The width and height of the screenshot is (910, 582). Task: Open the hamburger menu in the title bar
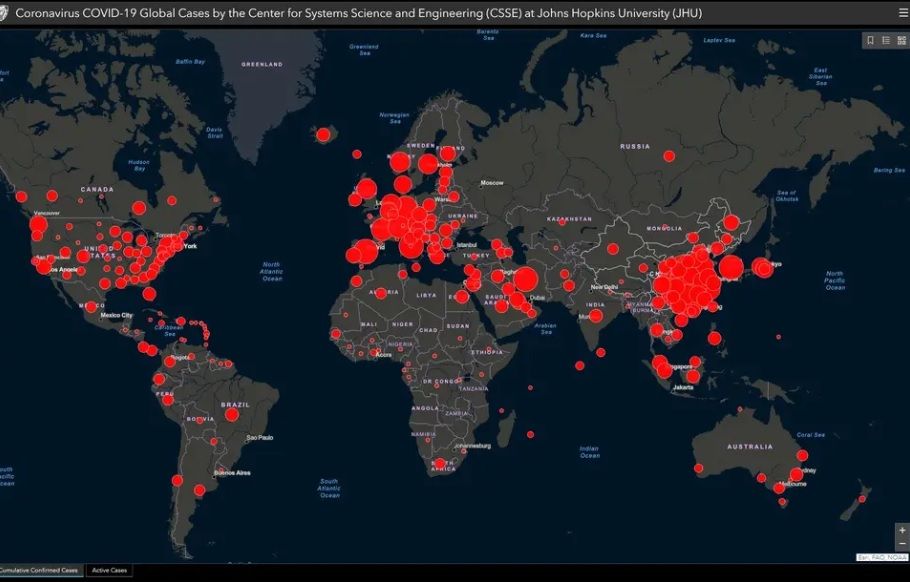(903, 13)
